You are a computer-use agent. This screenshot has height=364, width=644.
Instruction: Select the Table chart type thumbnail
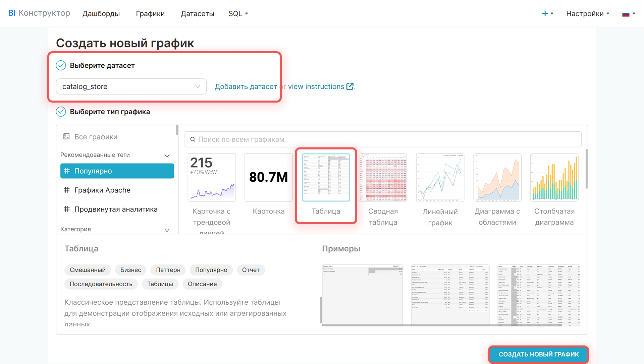[326, 178]
